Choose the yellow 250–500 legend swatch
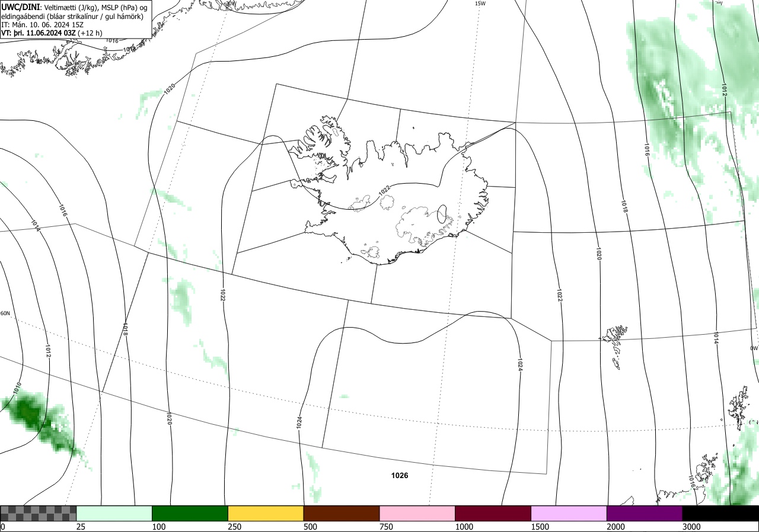The image size is (759, 532). point(266,513)
